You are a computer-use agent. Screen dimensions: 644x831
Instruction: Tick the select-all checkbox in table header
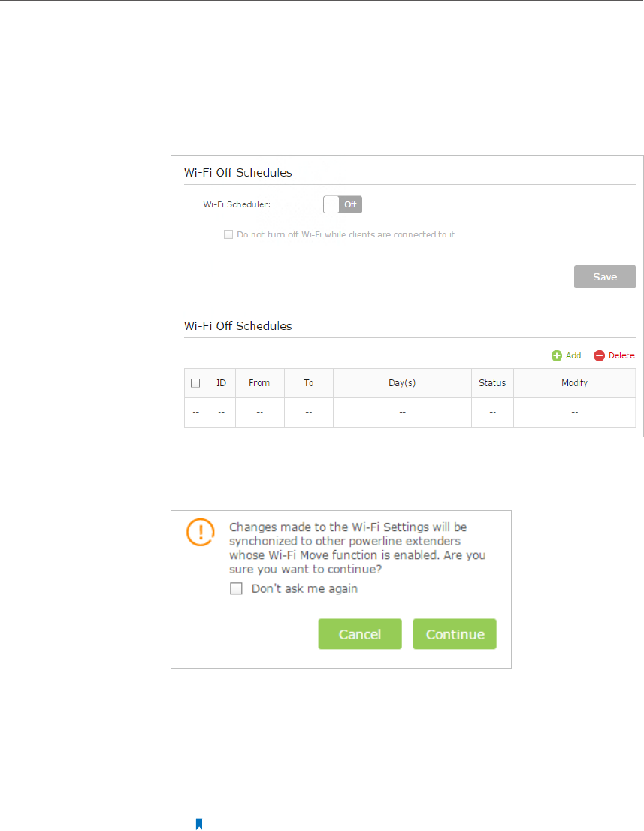(x=195, y=383)
